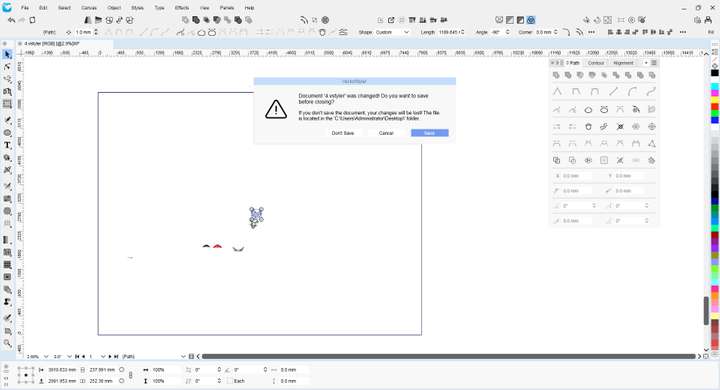Click the Length value input field
Image resolution: width=720 pixels, height=390 pixels.
[449, 32]
